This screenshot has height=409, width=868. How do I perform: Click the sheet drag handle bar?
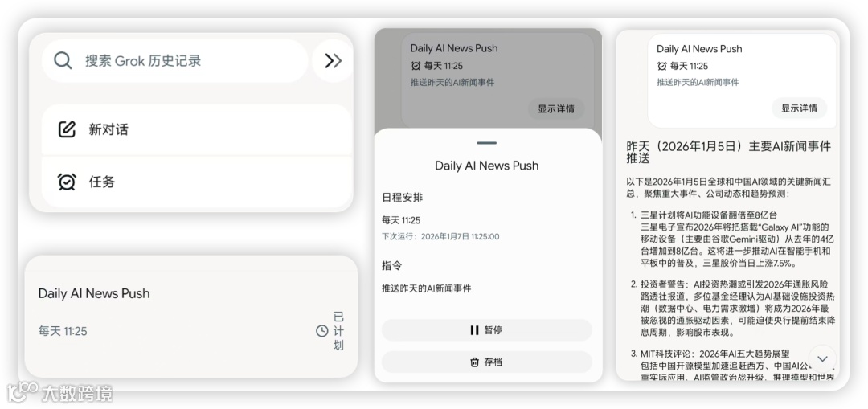coord(487,143)
